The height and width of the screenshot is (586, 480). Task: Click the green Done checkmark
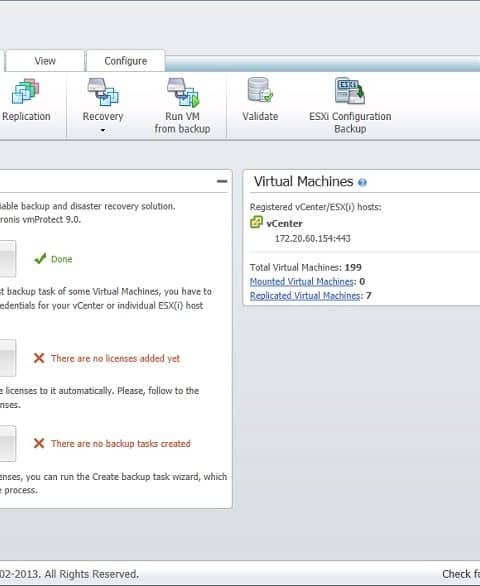pos(40,258)
